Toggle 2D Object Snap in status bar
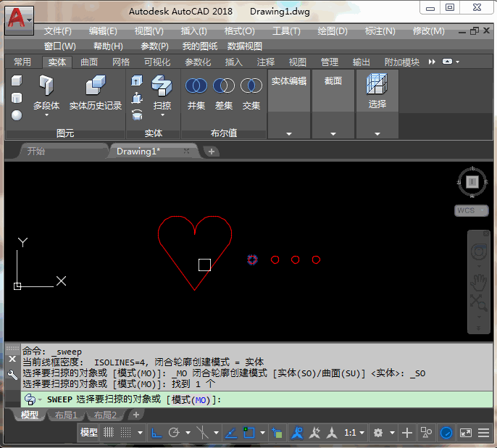Screen dimensions: 497x448 (248, 433)
